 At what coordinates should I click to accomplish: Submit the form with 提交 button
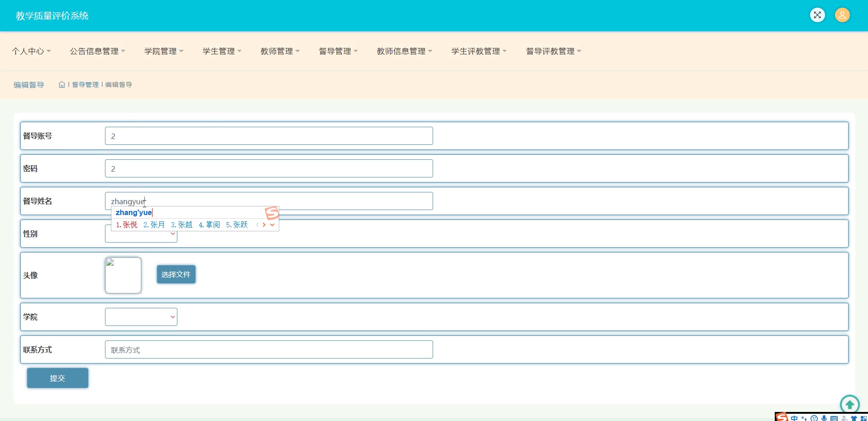coord(57,378)
